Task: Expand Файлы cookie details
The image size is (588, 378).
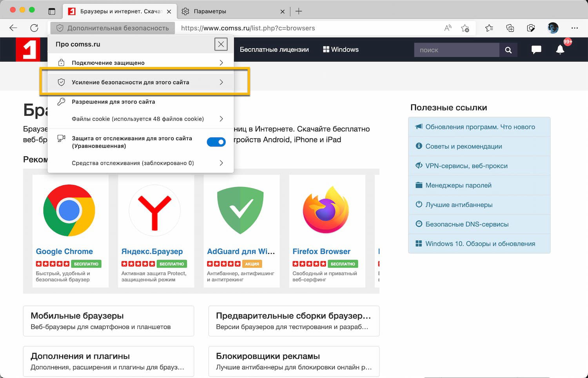Action: point(141,119)
